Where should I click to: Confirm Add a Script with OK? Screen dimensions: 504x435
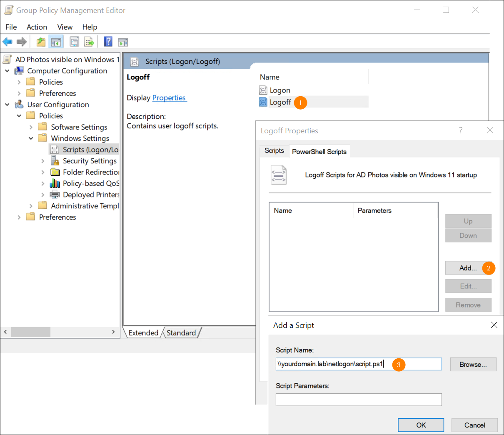click(x=421, y=425)
